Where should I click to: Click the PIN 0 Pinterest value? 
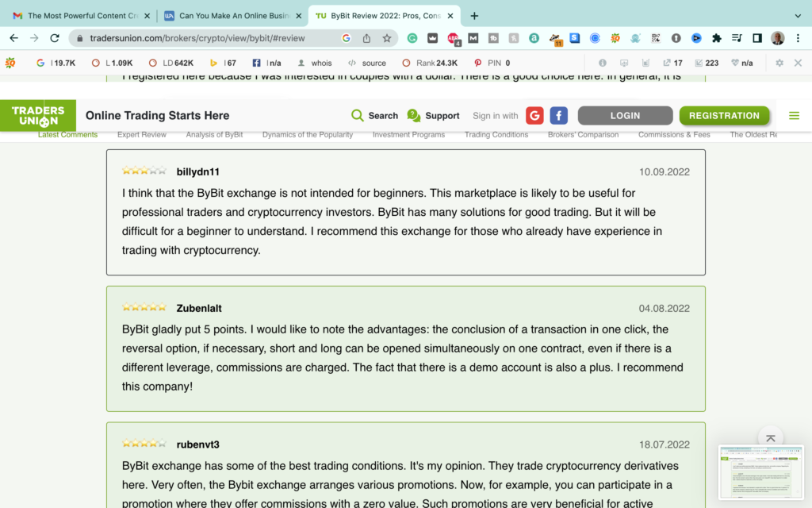tap(492, 63)
